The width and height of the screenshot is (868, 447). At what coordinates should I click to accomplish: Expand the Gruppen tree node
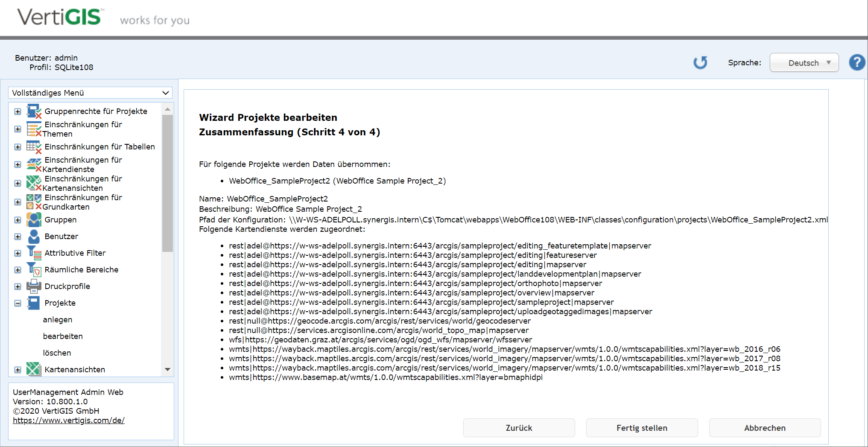pyautogui.click(x=18, y=220)
